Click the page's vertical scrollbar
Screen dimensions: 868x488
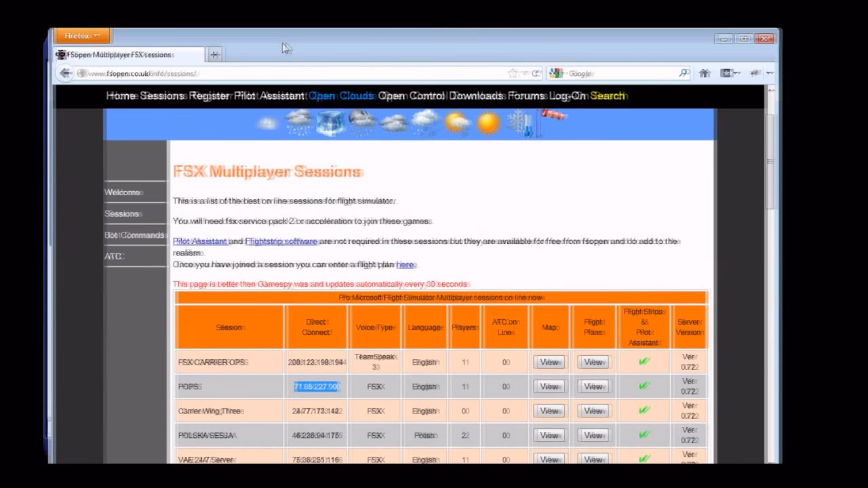770,163
